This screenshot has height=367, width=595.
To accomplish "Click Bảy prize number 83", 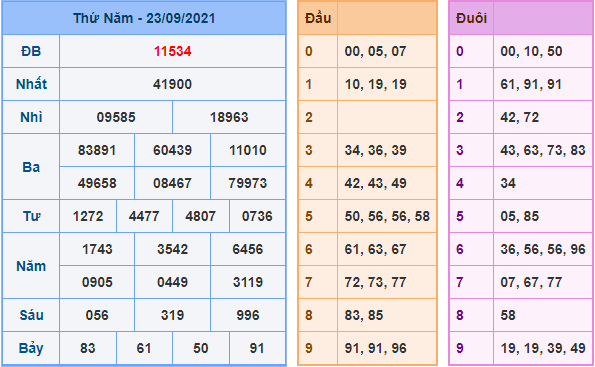I will coord(88,348).
